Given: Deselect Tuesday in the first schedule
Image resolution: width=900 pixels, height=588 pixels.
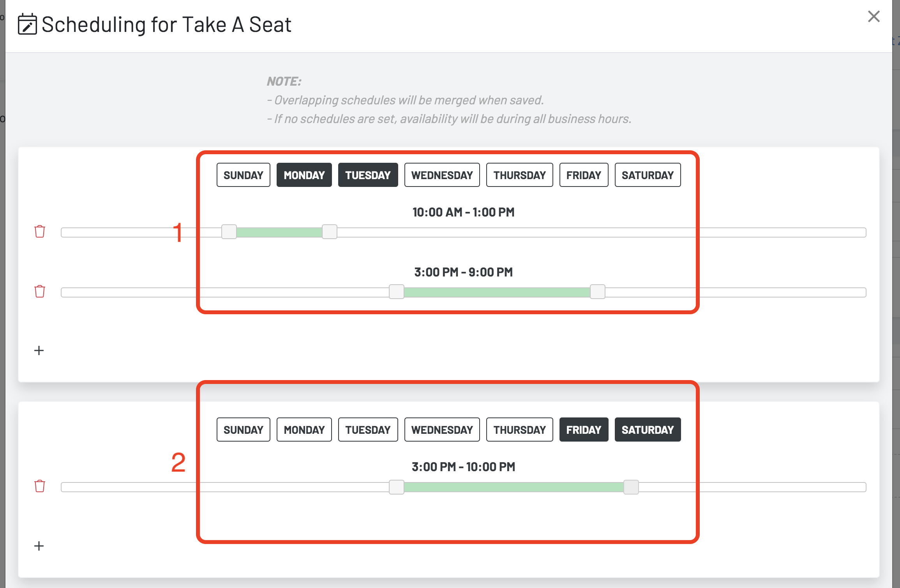Looking at the screenshot, I should pos(368,175).
